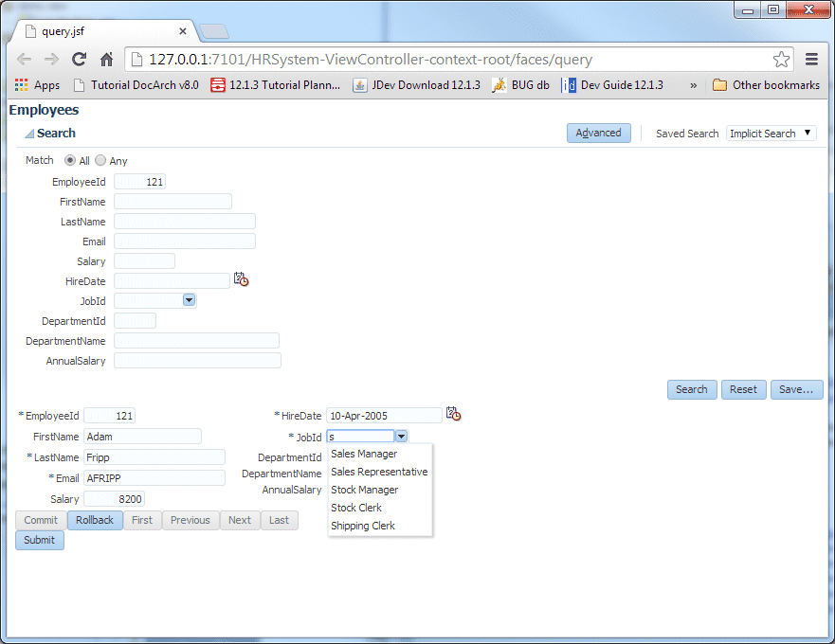Viewport: 835px width, 644px height.
Task: Click the Last navigation button
Action: pyautogui.click(x=279, y=520)
